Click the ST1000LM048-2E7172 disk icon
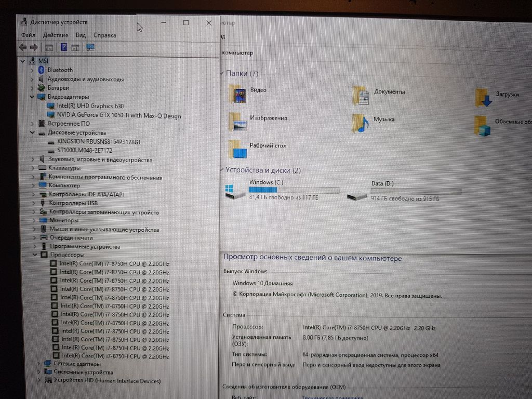The height and width of the screenshot is (399, 532). click(x=51, y=151)
